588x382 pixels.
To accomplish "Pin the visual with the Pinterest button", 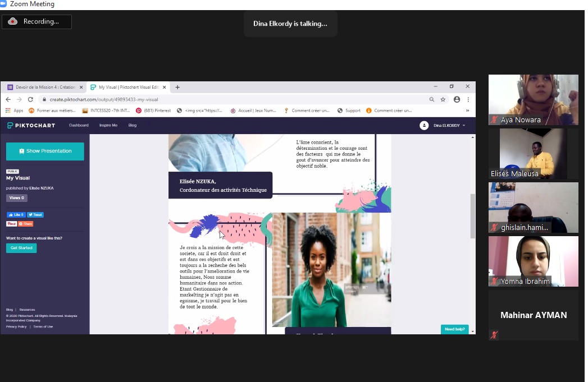I will pyautogui.click(x=11, y=224).
